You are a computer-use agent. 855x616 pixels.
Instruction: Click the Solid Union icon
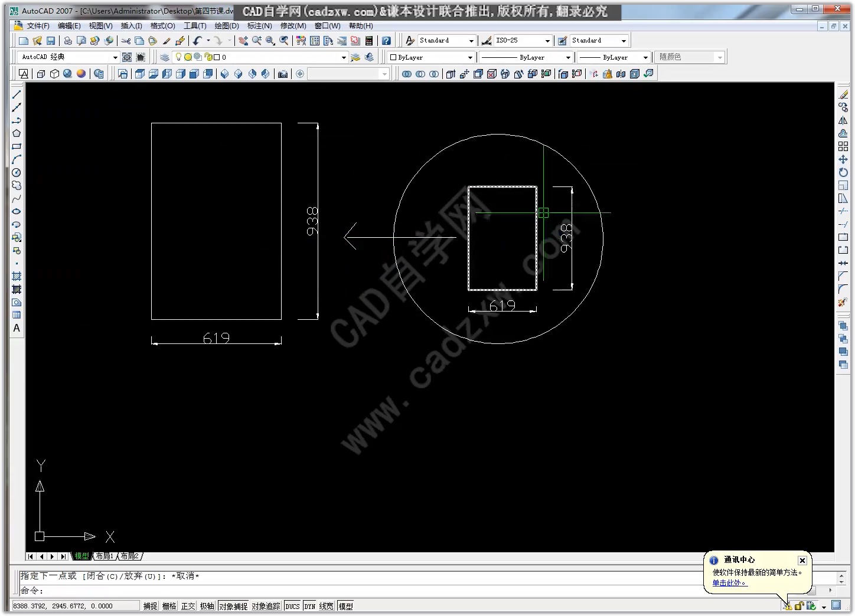click(x=407, y=74)
